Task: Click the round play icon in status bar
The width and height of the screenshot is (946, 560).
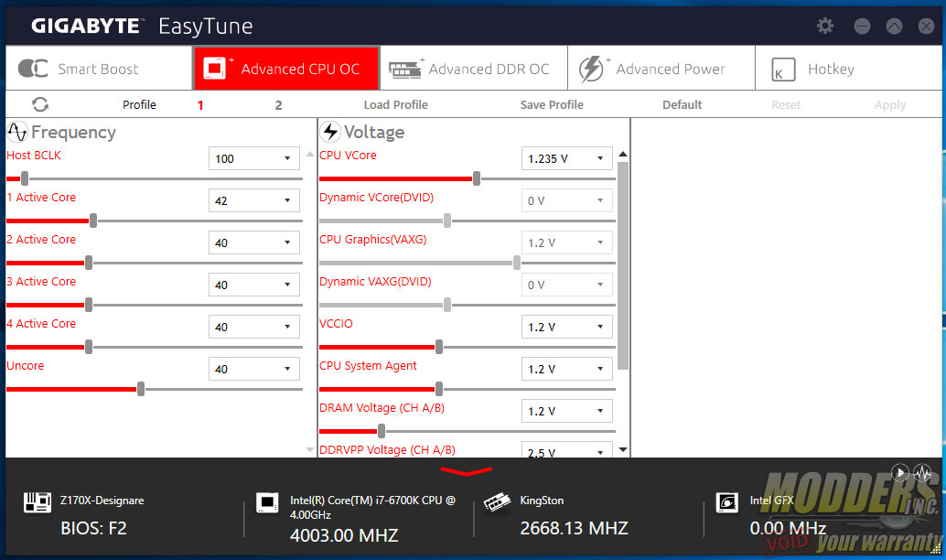Action: click(x=899, y=472)
